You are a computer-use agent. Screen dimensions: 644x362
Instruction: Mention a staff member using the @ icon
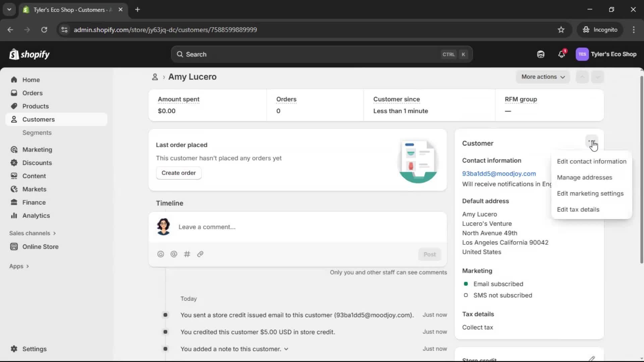[174, 254]
